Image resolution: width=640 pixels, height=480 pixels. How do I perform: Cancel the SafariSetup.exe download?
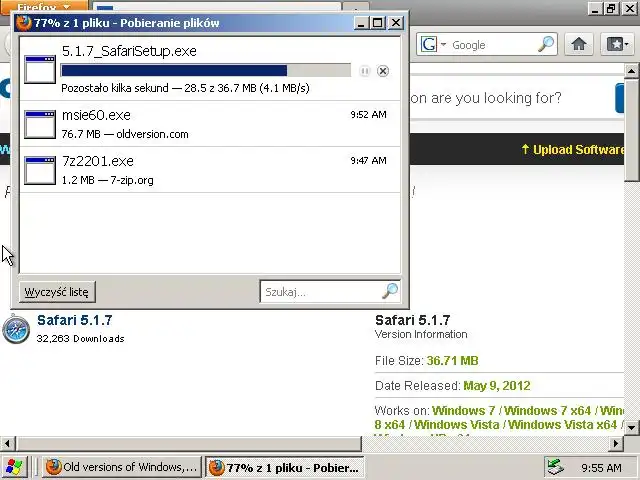click(383, 71)
